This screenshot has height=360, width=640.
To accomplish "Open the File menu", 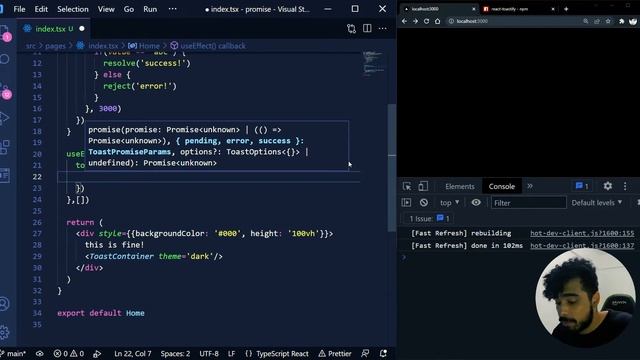I will coord(19,9).
